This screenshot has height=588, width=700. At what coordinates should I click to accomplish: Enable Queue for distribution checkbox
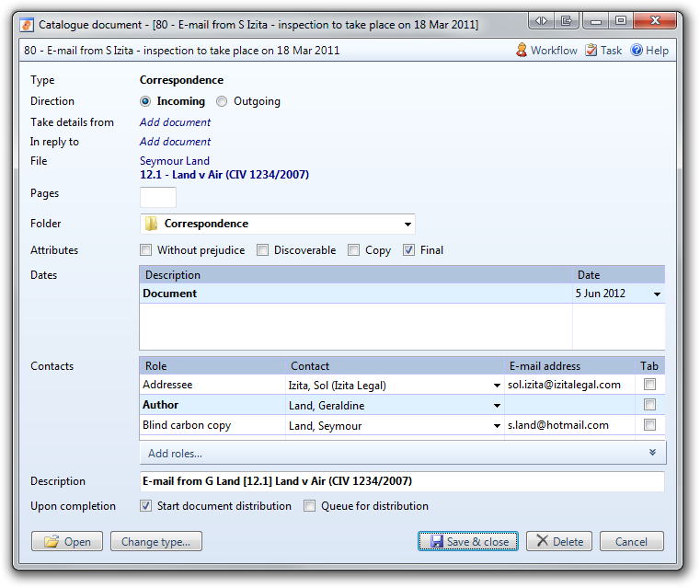[x=309, y=506]
